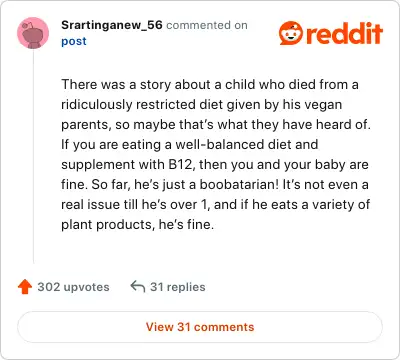Select the 'well-balanced diet' phrase
Screen dimensions: 400x360
click(x=247, y=144)
